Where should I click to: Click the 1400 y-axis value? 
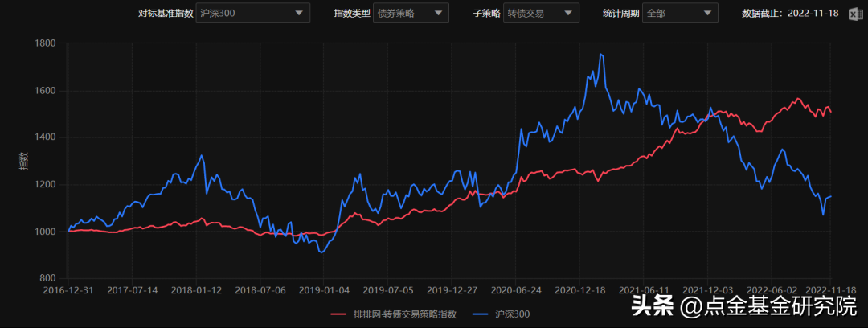[47, 137]
